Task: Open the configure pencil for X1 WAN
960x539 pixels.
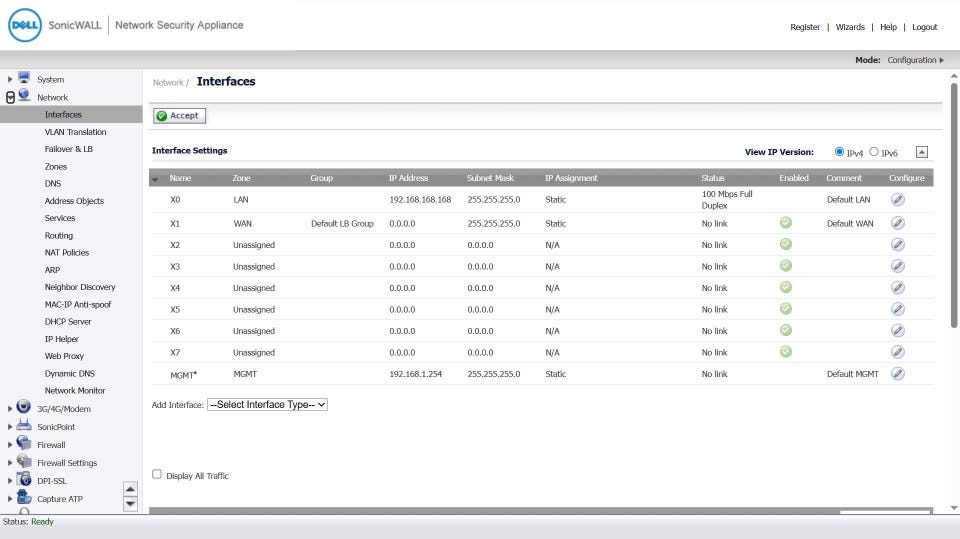Action: pos(898,223)
